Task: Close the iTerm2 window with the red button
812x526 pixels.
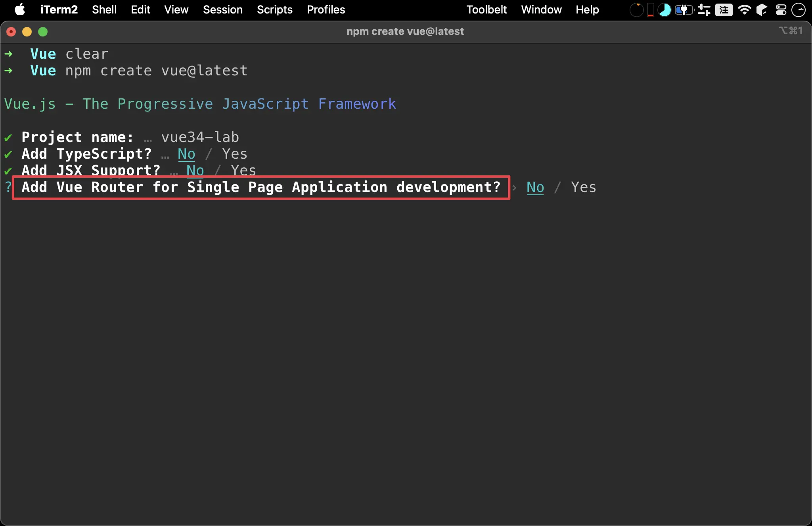Action: pos(11,32)
